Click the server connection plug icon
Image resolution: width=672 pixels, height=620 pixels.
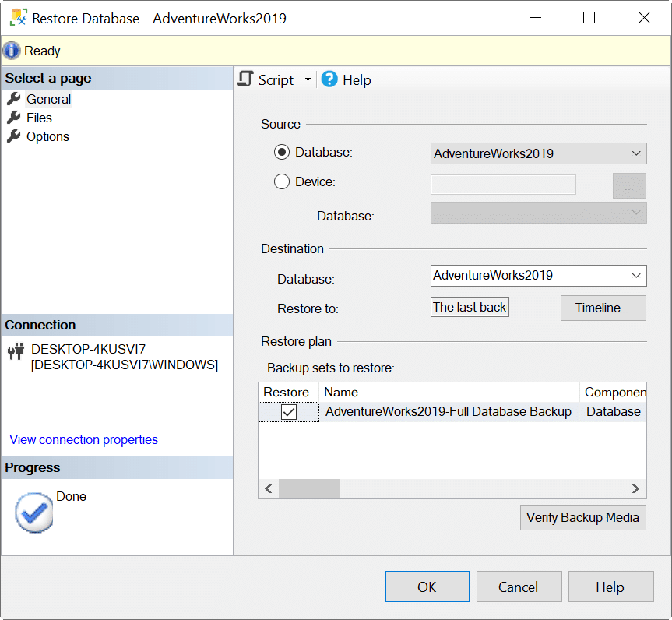coord(15,351)
